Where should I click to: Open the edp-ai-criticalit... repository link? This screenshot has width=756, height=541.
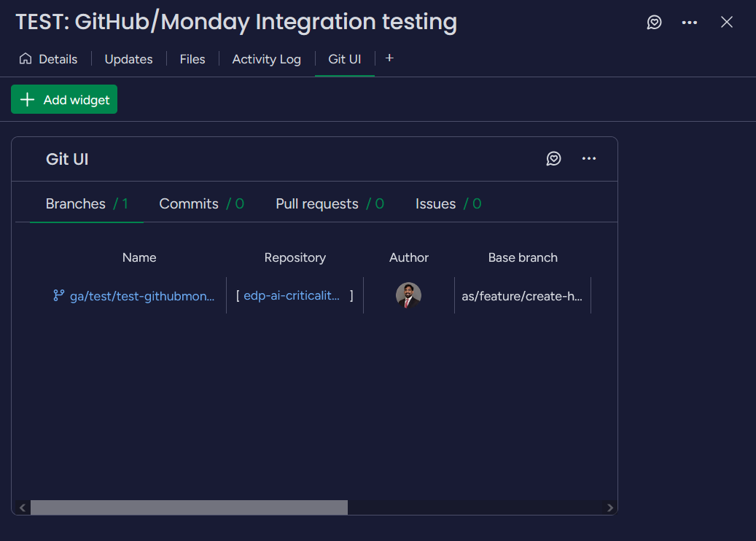[x=292, y=295]
